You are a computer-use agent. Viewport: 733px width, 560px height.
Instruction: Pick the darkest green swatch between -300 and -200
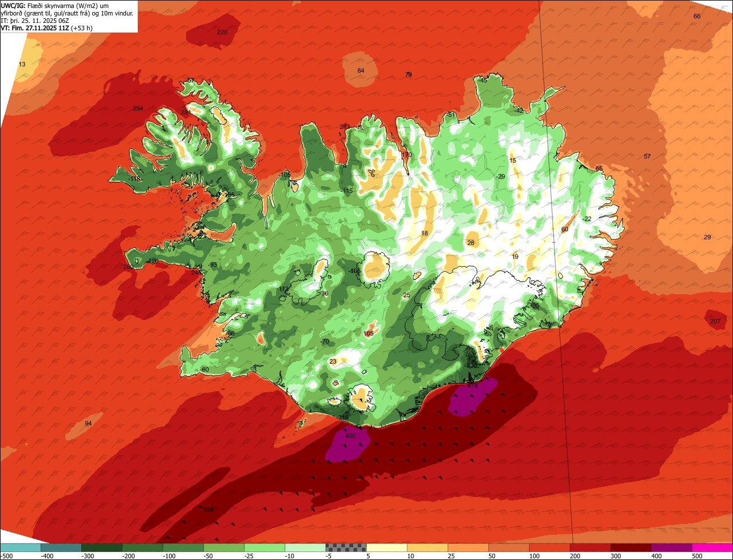[x=101, y=547]
